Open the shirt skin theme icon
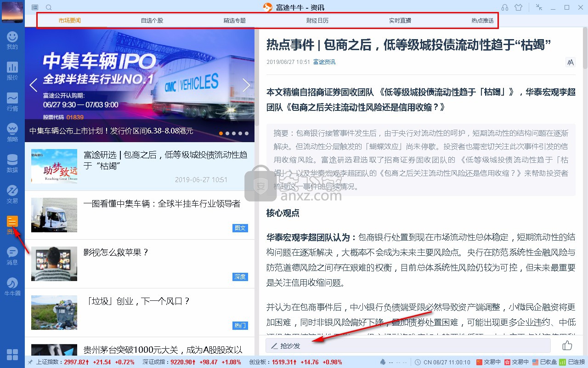 tap(519, 7)
